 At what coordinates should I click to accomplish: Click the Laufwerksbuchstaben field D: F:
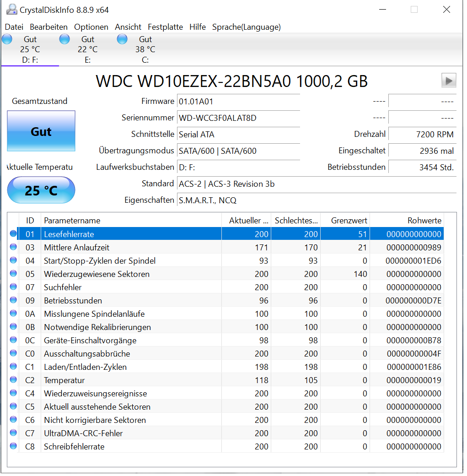pos(238,167)
